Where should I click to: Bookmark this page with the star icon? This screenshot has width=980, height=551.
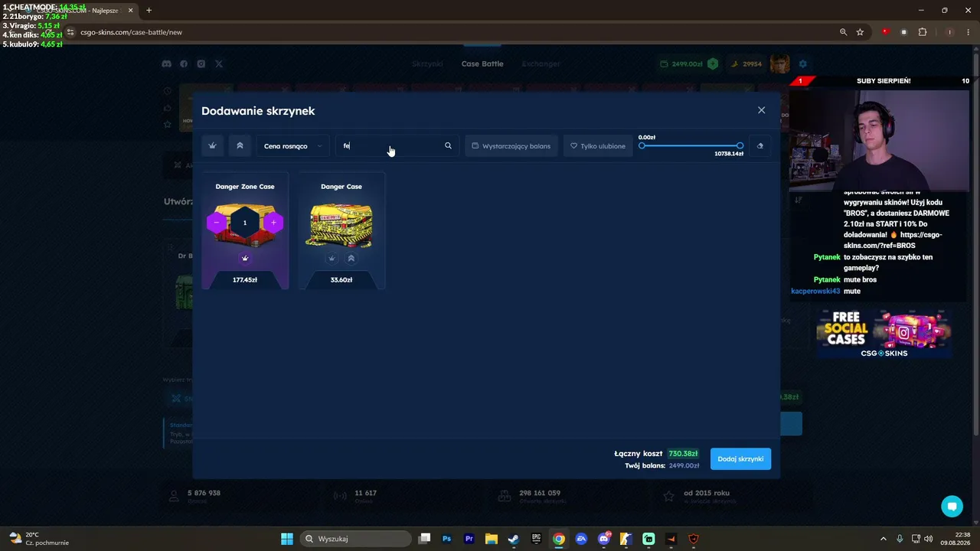pos(860,32)
